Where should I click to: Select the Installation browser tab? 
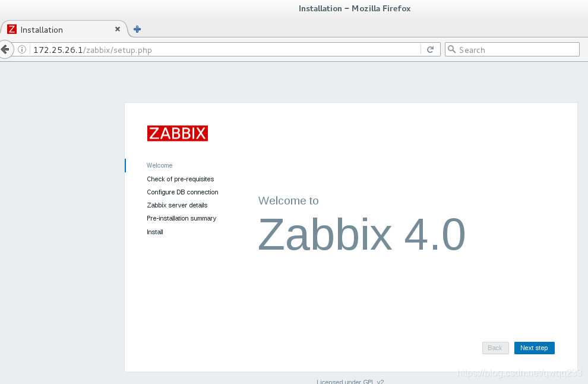tap(64, 29)
